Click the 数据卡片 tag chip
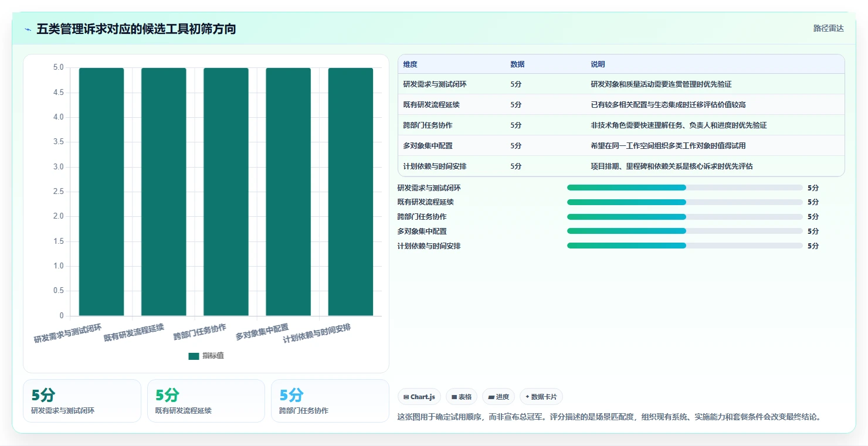The width and height of the screenshot is (868, 446). click(x=541, y=397)
